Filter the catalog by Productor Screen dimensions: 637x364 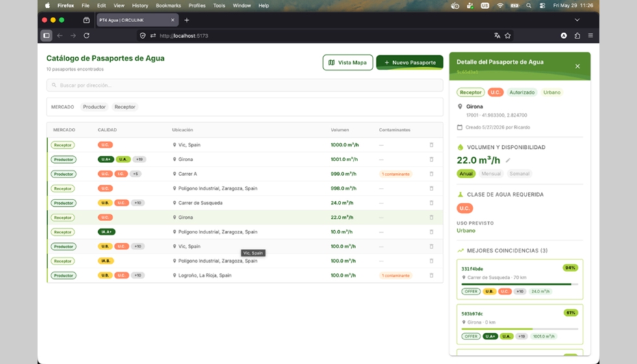pos(94,107)
